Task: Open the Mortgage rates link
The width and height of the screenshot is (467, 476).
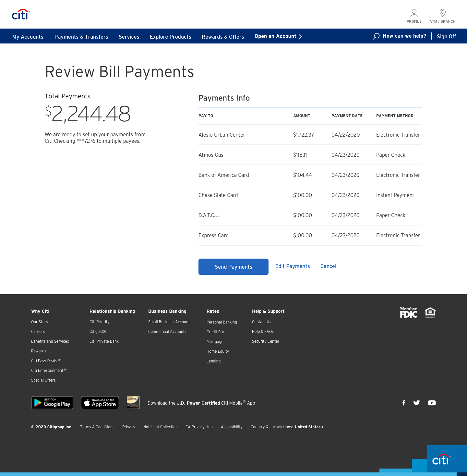Action: point(215,342)
